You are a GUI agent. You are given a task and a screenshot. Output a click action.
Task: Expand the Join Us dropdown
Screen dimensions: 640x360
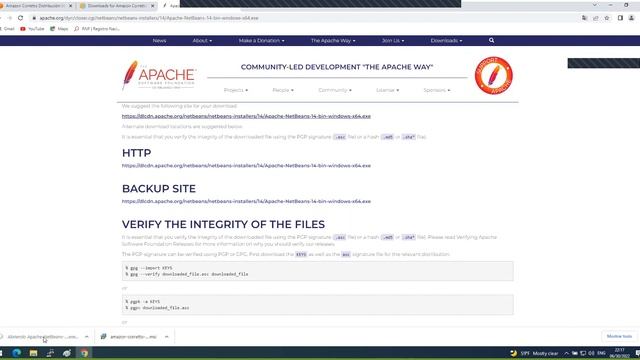[393, 40]
